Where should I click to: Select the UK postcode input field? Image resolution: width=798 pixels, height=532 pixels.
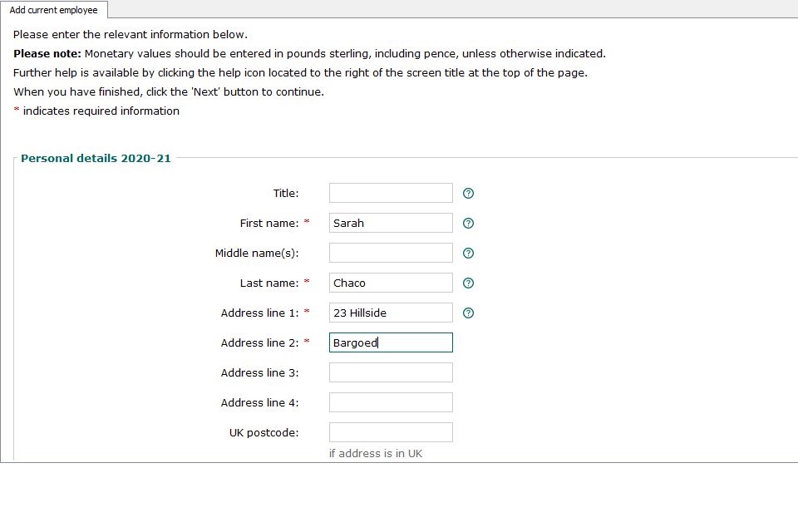(x=391, y=432)
